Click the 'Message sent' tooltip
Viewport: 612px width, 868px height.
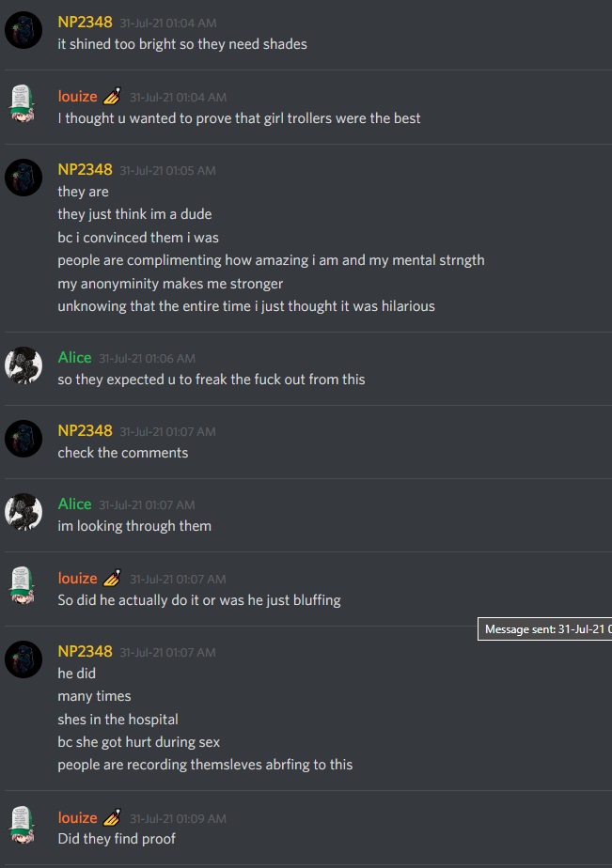pyautogui.click(x=545, y=628)
